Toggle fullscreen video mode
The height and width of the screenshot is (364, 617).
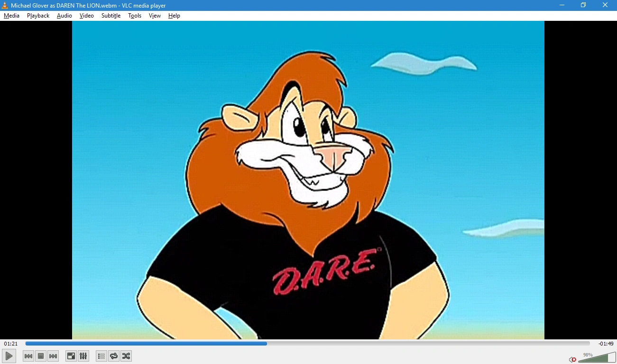point(71,356)
